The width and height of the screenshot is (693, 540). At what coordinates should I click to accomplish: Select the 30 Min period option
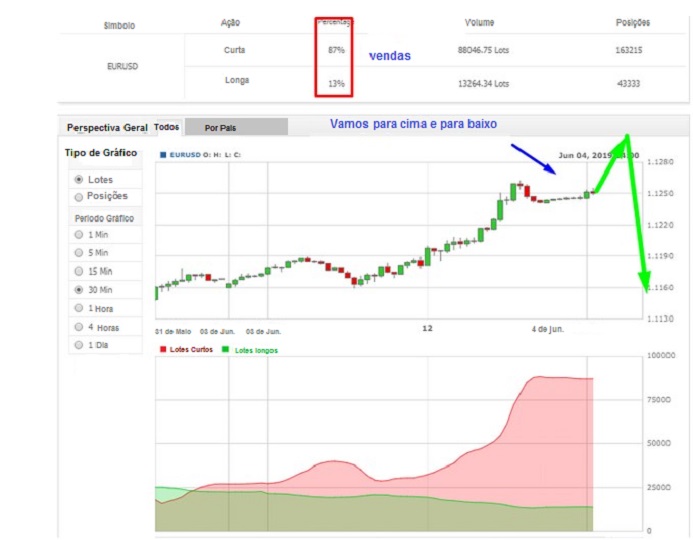tap(79, 290)
